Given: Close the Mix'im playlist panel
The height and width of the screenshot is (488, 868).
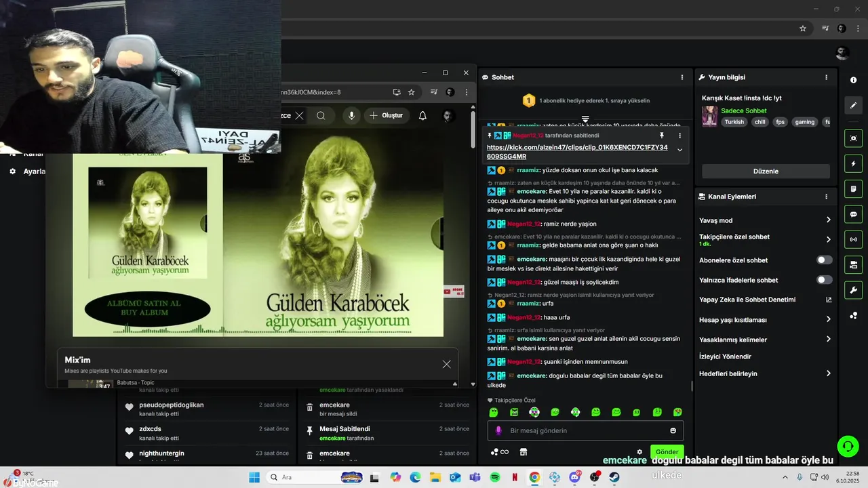Looking at the screenshot, I should click(446, 364).
